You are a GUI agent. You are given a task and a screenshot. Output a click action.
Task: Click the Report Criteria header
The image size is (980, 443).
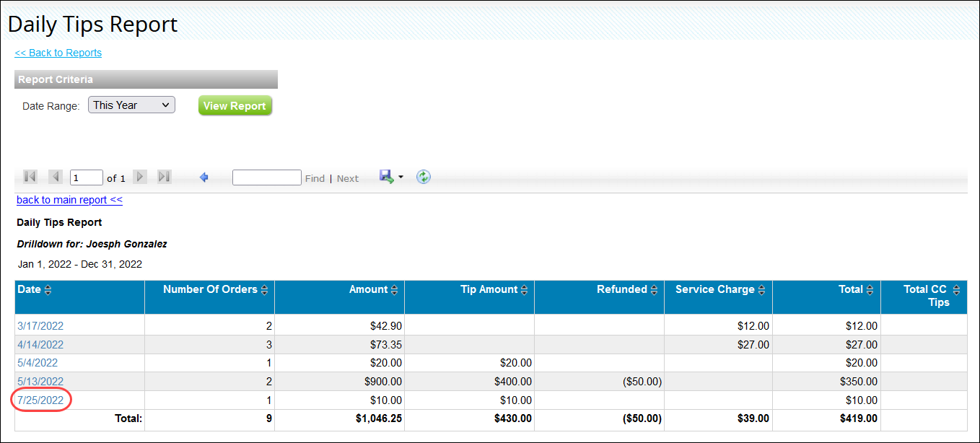(146, 79)
